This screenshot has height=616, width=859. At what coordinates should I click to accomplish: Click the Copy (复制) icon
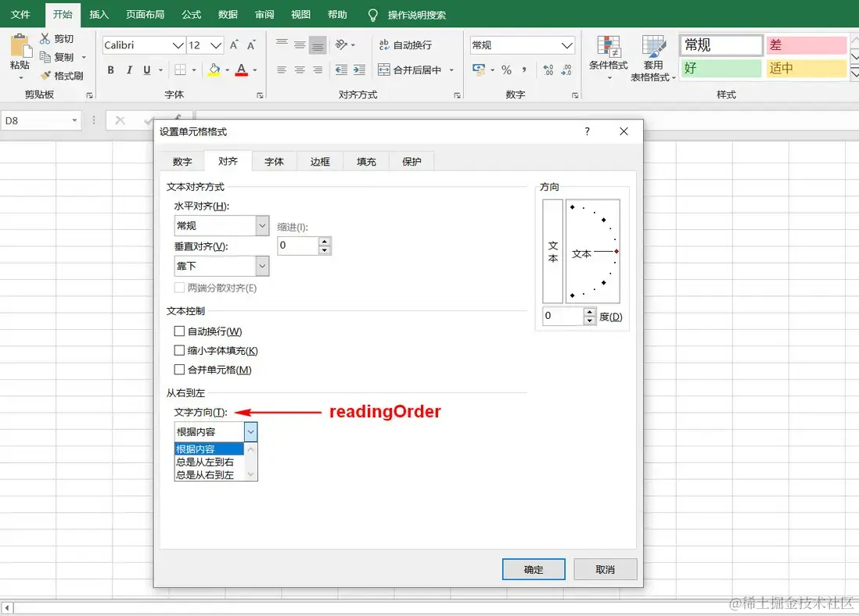tap(45, 56)
